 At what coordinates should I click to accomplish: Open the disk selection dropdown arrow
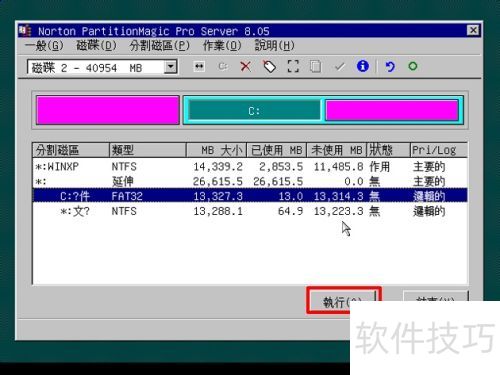(170, 67)
